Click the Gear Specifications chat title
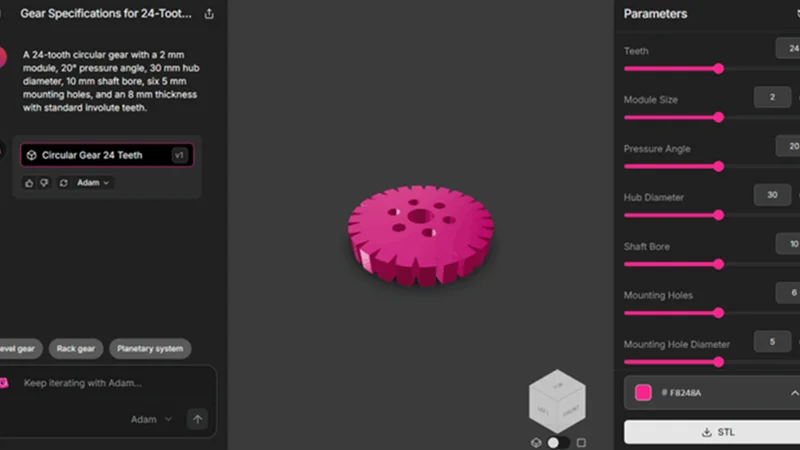This screenshot has height=450, width=800. [x=106, y=14]
